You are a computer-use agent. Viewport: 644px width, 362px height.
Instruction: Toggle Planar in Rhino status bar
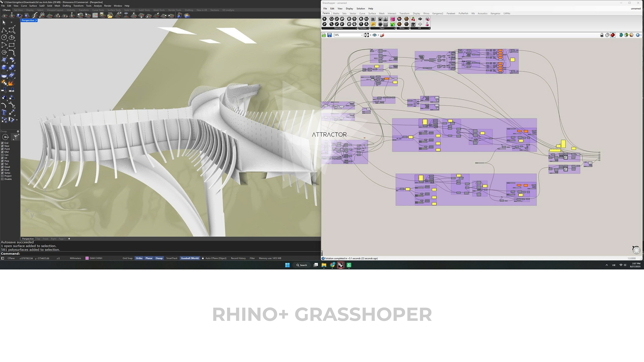click(149, 258)
